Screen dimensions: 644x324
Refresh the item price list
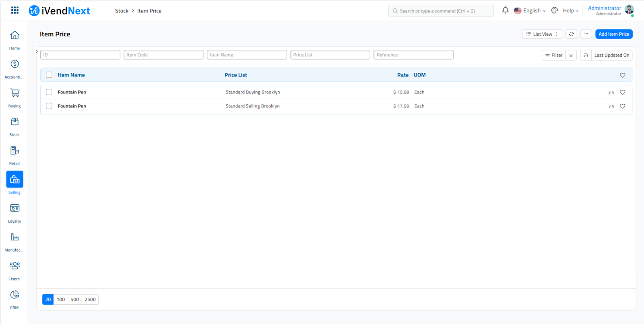point(571,34)
